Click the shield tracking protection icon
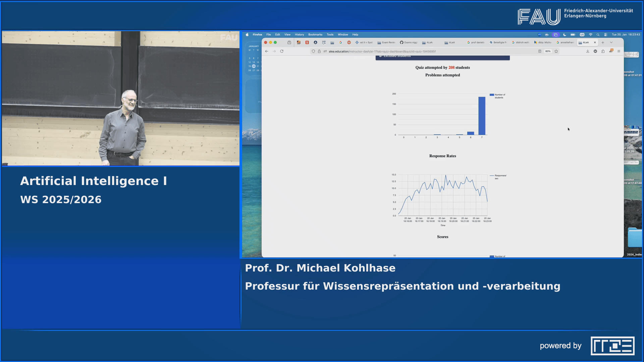This screenshot has width=644, height=362. tap(313, 51)
